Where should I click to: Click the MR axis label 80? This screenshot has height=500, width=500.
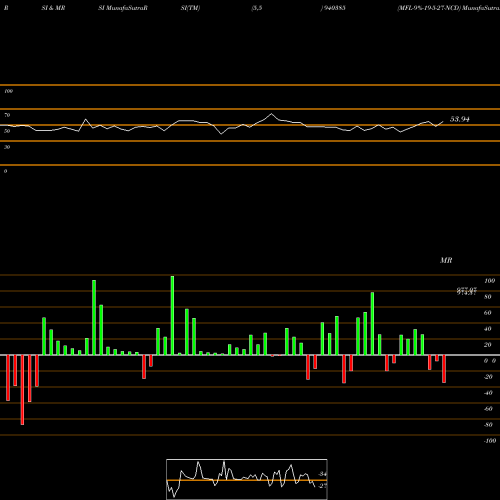[488, 297]
